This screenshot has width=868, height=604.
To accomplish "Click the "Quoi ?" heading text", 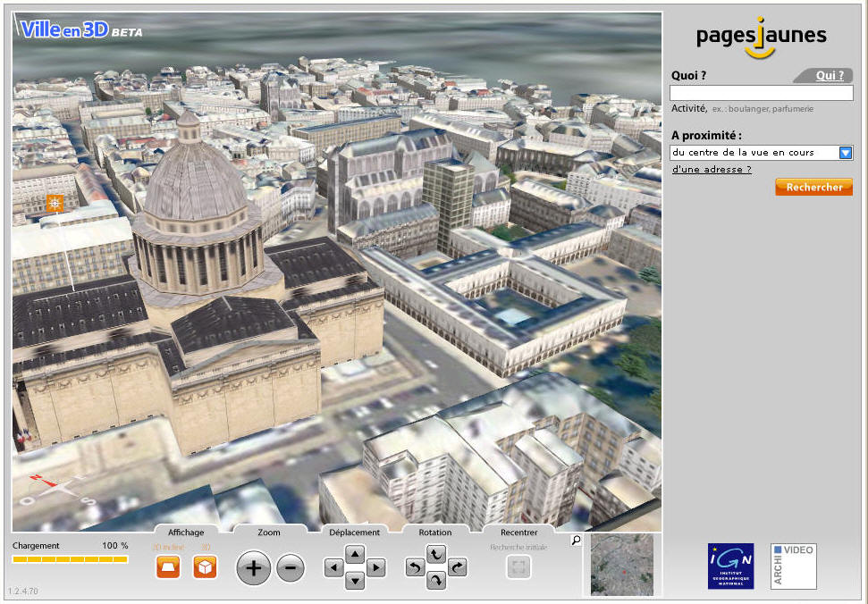I will [x=688, y=76].
